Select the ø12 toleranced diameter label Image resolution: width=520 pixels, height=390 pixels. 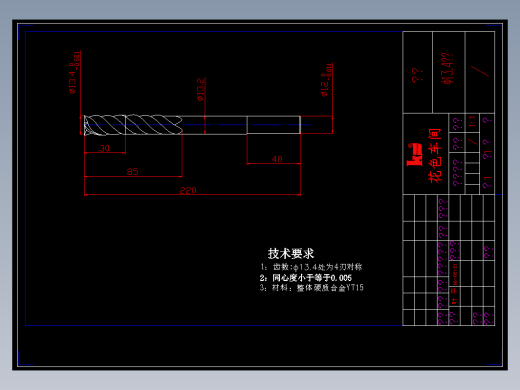(326, 80)
